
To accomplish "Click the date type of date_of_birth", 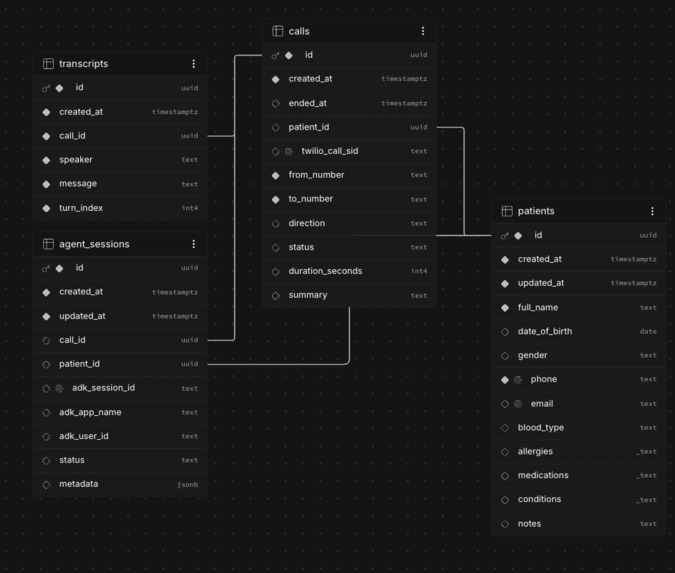I will pos(648,331).
